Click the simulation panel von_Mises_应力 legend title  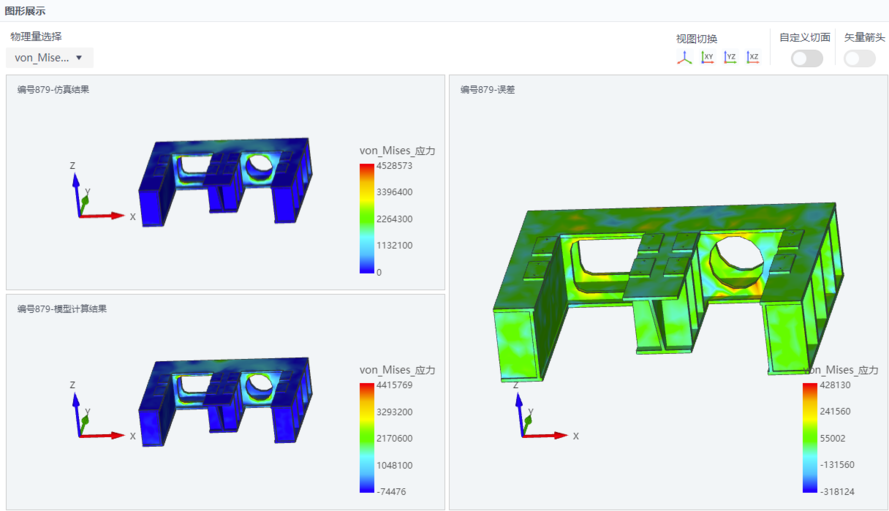point(397,150)
